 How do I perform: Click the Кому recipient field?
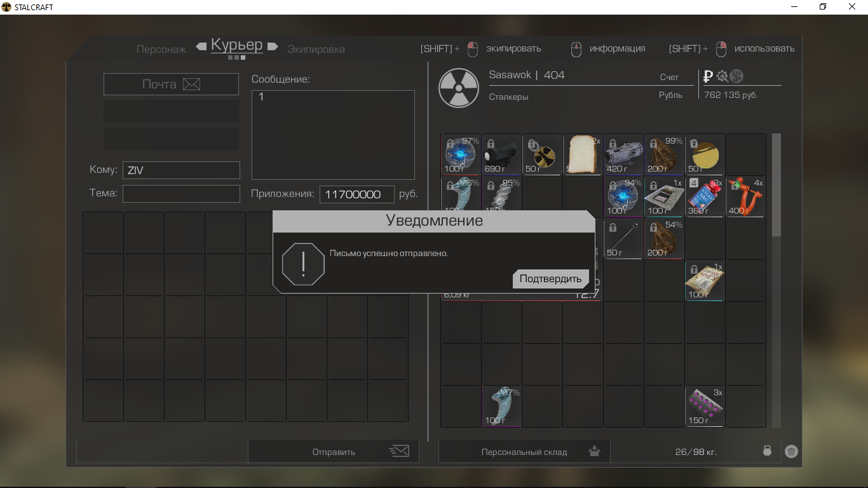pos(181,170)
